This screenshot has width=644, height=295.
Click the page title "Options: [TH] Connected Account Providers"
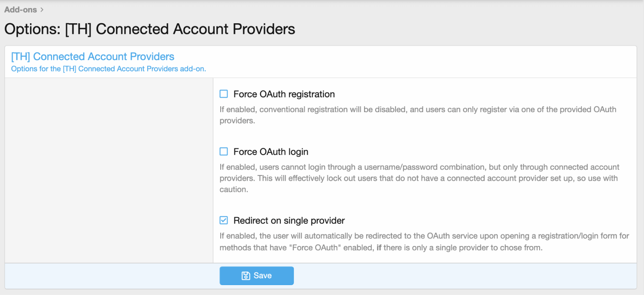click(x=149, y=29)
